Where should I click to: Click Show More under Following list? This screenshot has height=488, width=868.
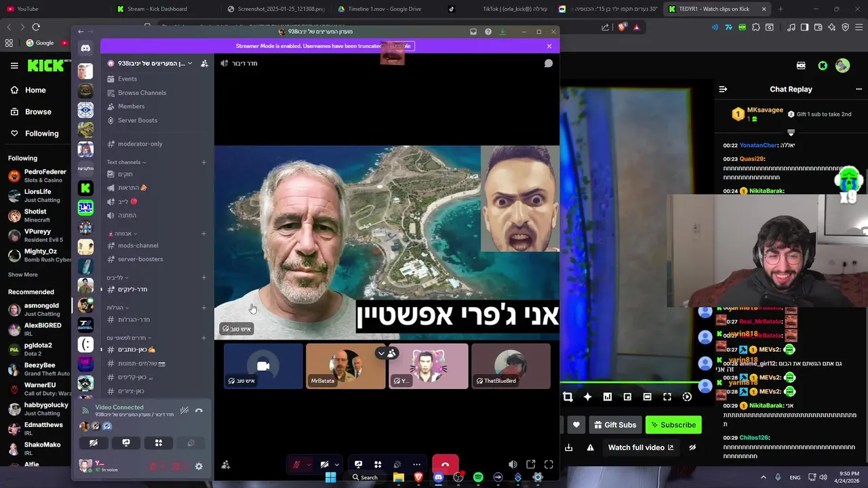(22, 274)
